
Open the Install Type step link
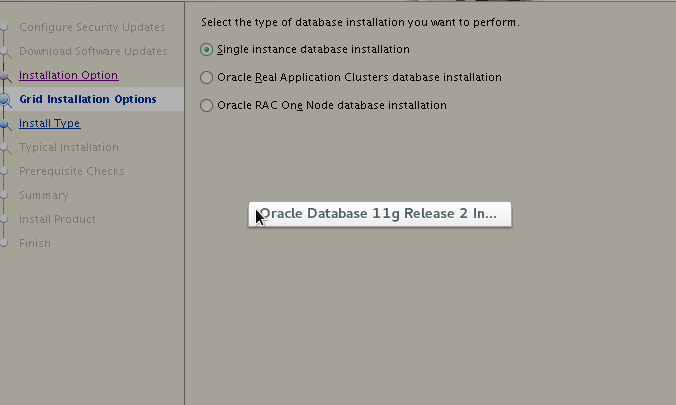point(49,123)
